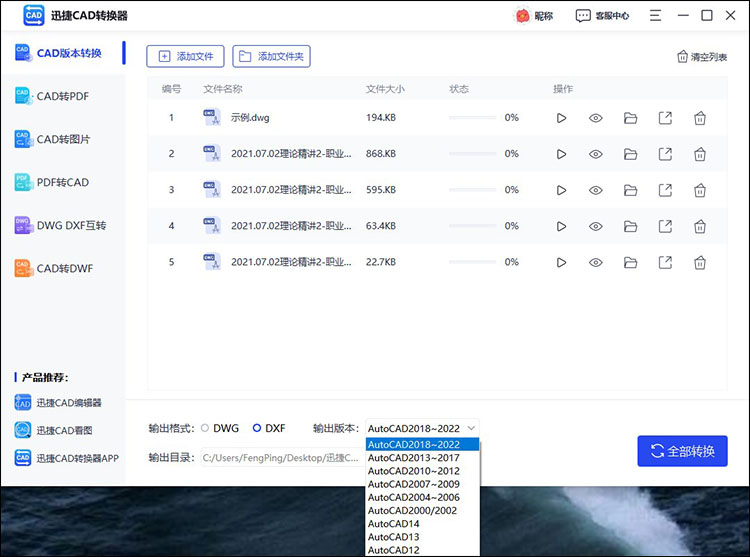750x557 pixels.
Task: Choose AutoCAD2010~2012 in version list
Action: (x=422, y=471)
